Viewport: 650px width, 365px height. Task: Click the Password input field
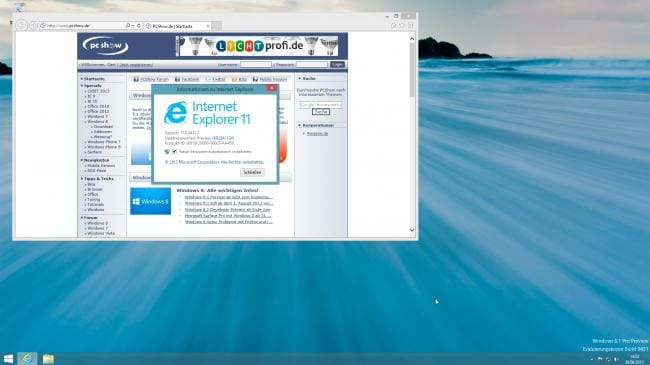coord(312,64)
